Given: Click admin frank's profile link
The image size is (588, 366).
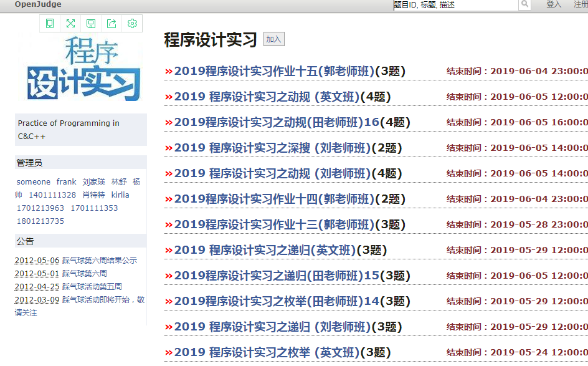Looking at the screenshot, I should 66,182.
